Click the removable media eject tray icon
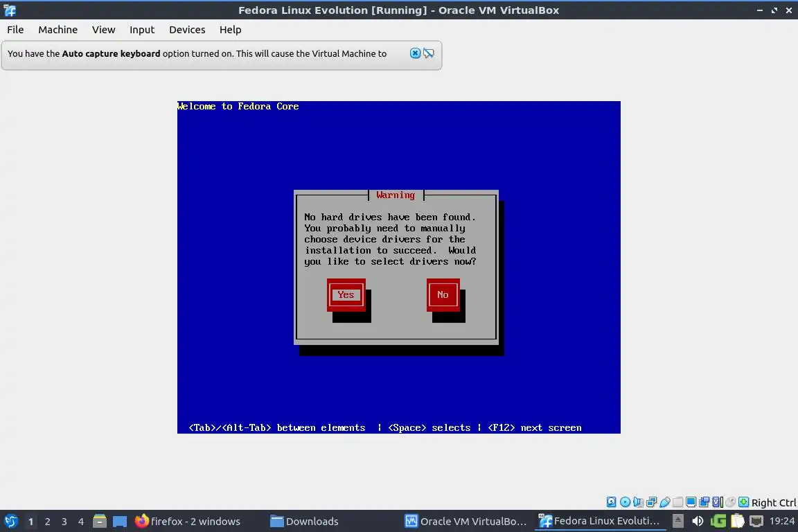798x532 pixels. coord(678,522)
